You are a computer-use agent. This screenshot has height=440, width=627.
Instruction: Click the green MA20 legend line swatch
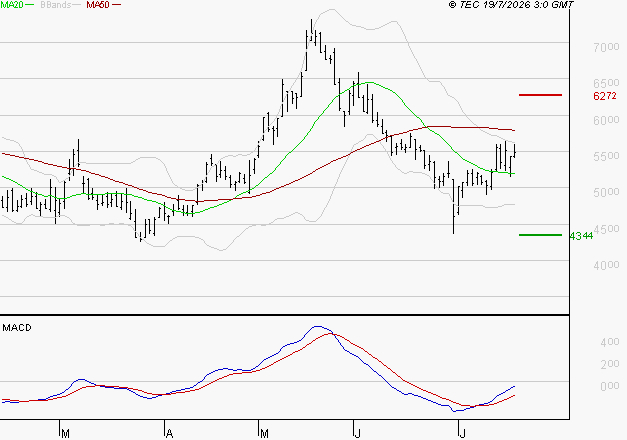coord(30,5)
